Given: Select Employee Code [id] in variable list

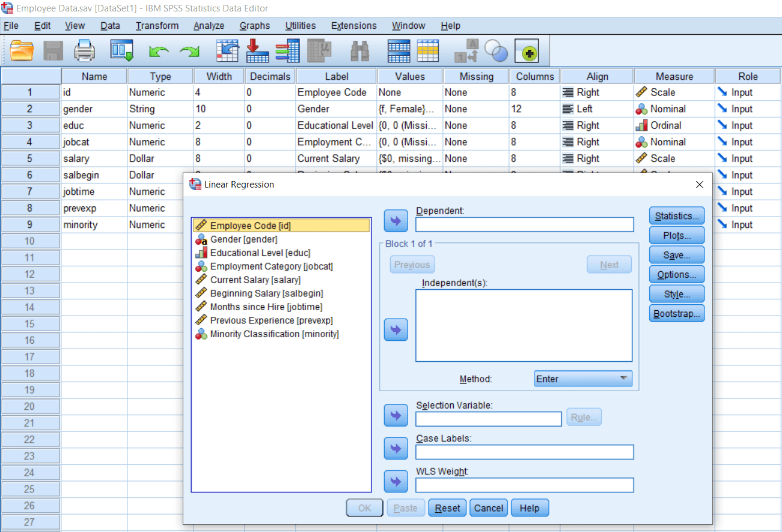Looking at the screenshot, I should 281,225.
